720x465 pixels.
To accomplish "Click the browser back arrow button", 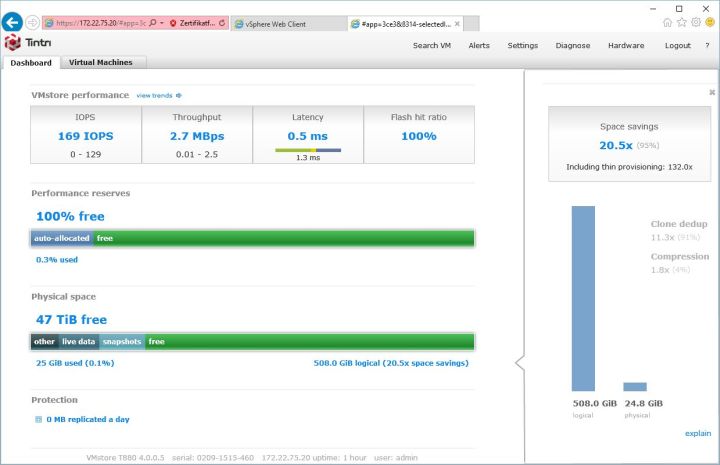I will click(x=13, y=22).
